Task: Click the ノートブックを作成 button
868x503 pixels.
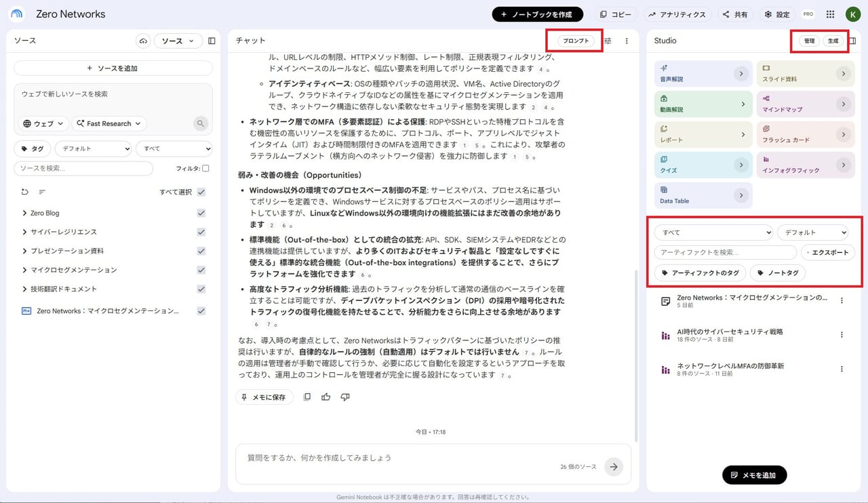Action: tap(537, 14)
